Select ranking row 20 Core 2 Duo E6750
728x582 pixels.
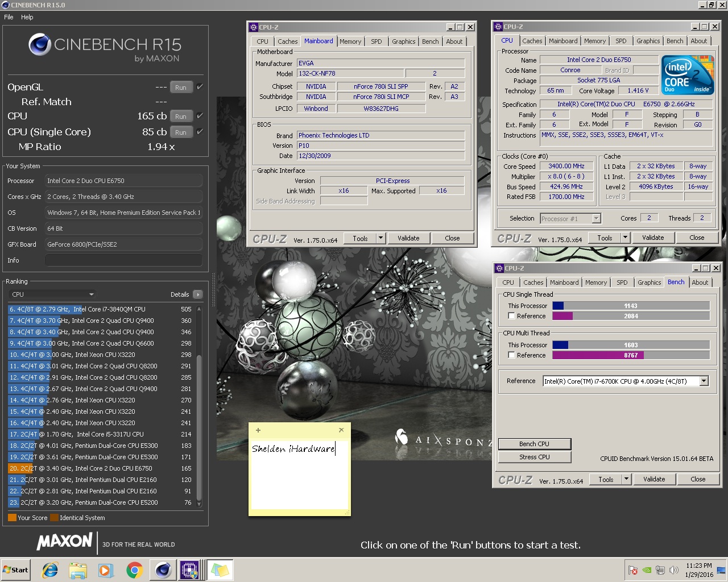coord(100,468)
